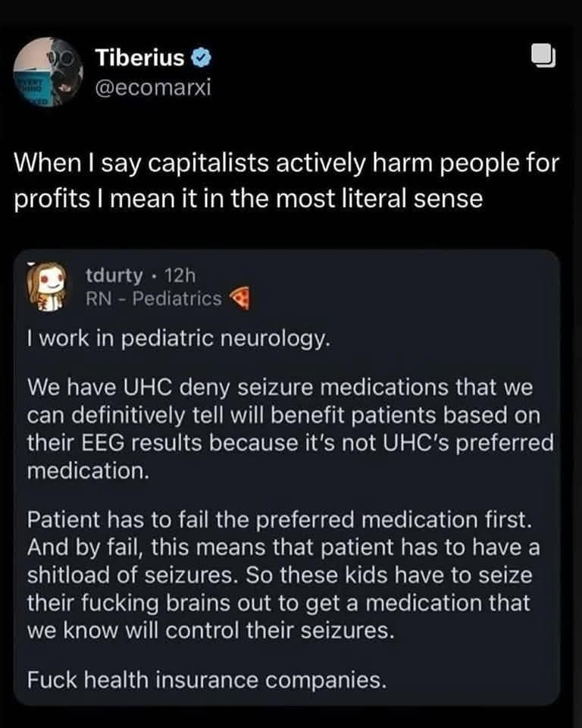Screen dimensions: 582x728
Task: Click tweet line "profits I mean it in the"
Action: (249, 198)
